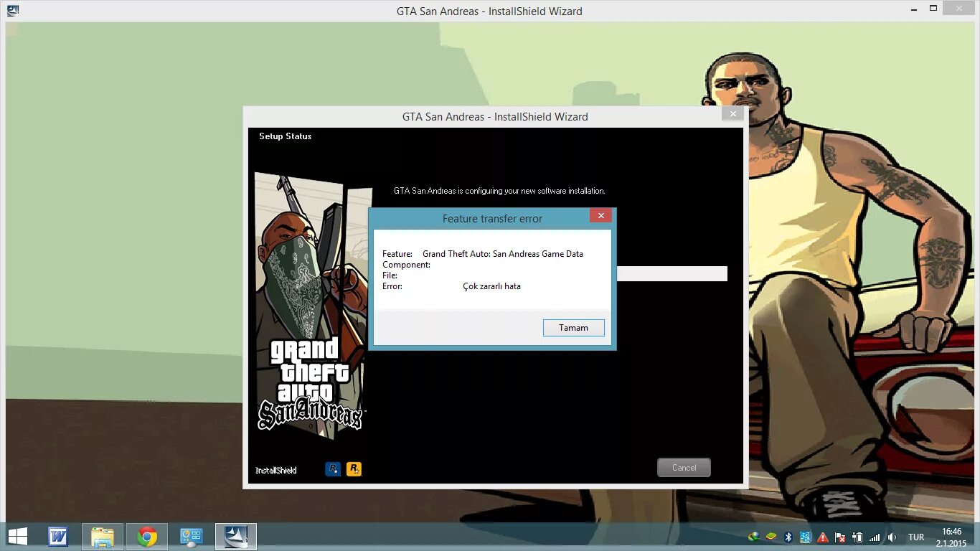Click the TUR language indicator
The height and width of the screenshot is (551, 980).
[x=916, y=537]
